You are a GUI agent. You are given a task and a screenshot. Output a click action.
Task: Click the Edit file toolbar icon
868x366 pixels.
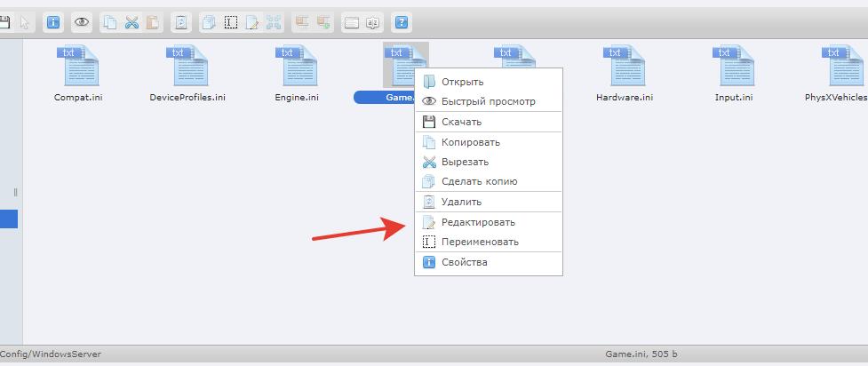click(252, 23)
